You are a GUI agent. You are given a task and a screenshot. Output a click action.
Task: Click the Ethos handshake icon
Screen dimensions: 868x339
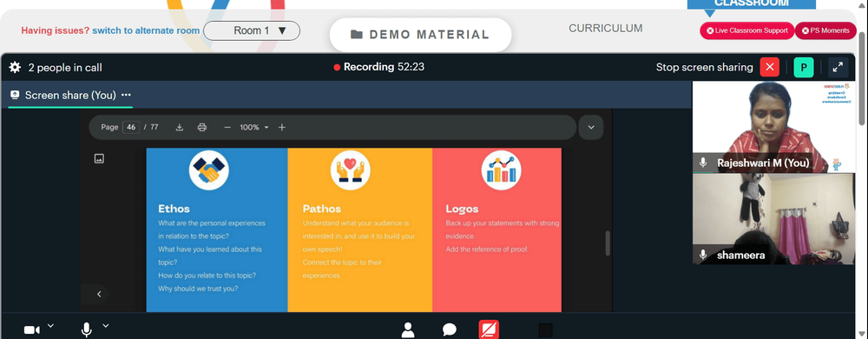pyautogui.click(x=208, y=170)
